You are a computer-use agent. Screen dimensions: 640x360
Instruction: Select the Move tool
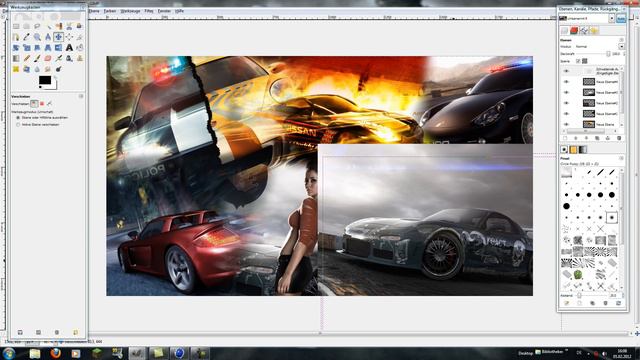pos(58,37)
